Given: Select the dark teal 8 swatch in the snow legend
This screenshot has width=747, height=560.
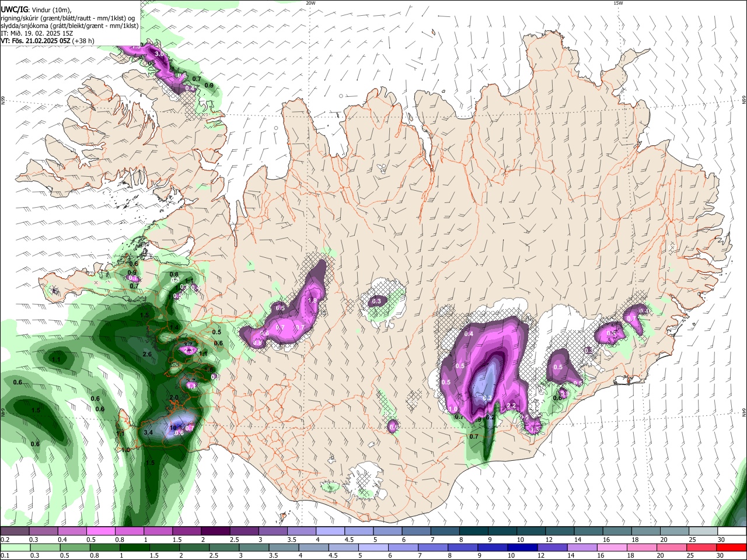Looking at the screenshot, I should pyautogui.click(x=474, y=531).
